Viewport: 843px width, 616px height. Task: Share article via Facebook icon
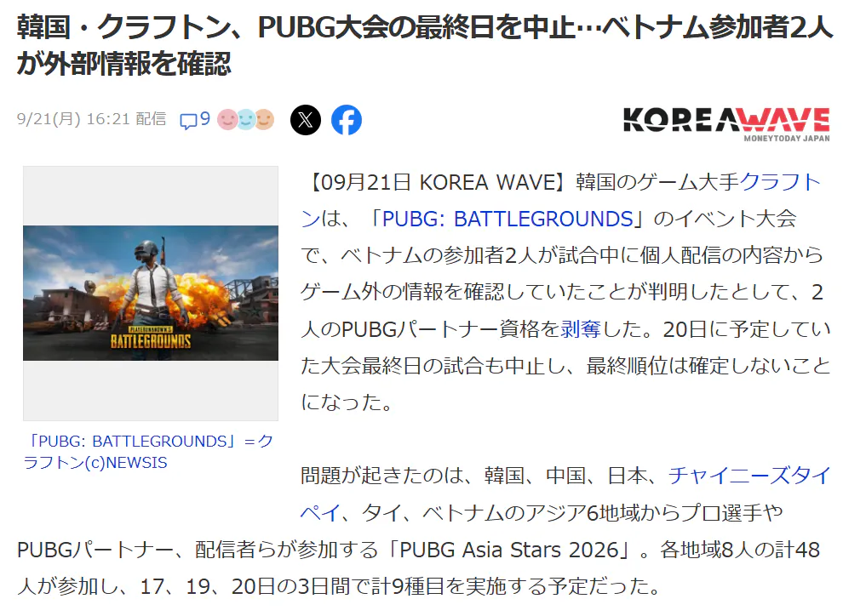[347, 120]
